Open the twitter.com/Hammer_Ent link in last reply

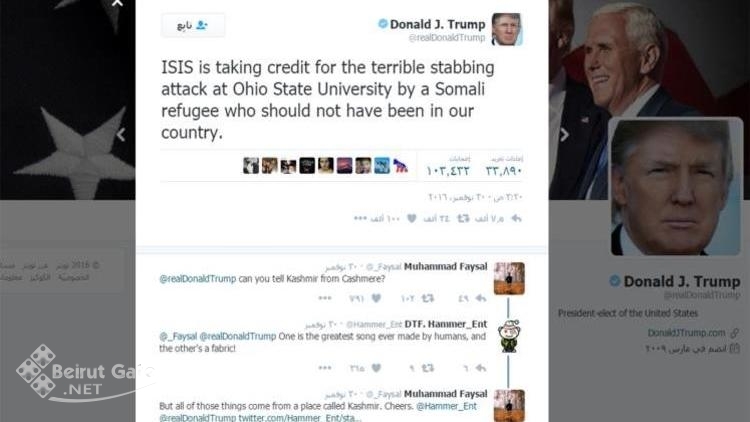tap(300, 418)
